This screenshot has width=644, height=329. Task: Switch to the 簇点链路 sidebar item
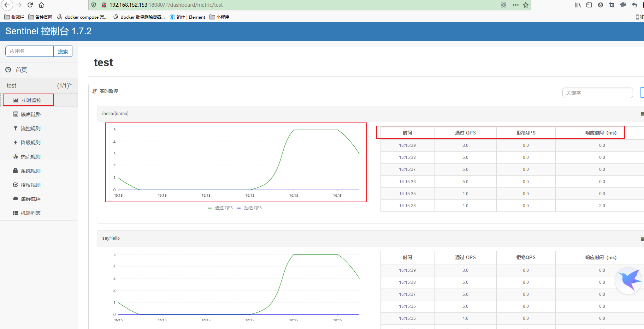[x=31, y=114]
